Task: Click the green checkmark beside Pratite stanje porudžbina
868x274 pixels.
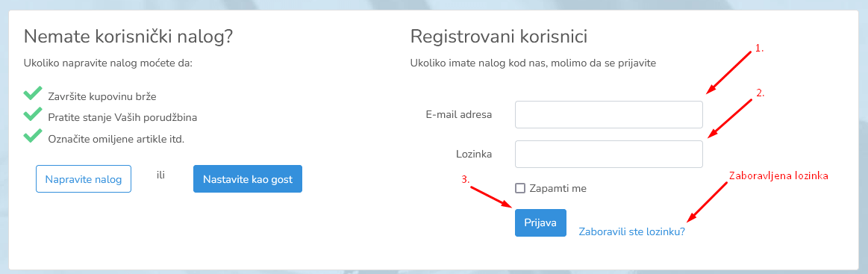Action: click(34, 114)
